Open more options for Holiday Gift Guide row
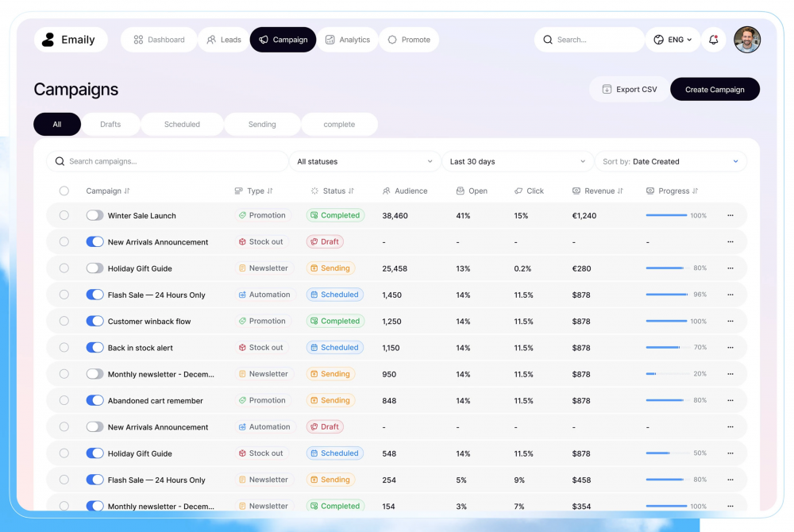The width and height of the screenshot is (794, 532). (x=730, y=268)
